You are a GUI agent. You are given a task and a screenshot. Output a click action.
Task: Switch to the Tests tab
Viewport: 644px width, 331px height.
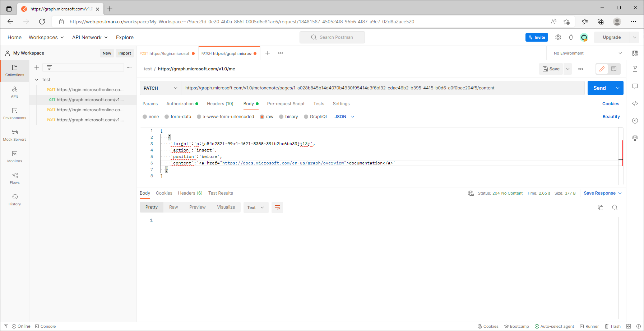click(319, 104)
